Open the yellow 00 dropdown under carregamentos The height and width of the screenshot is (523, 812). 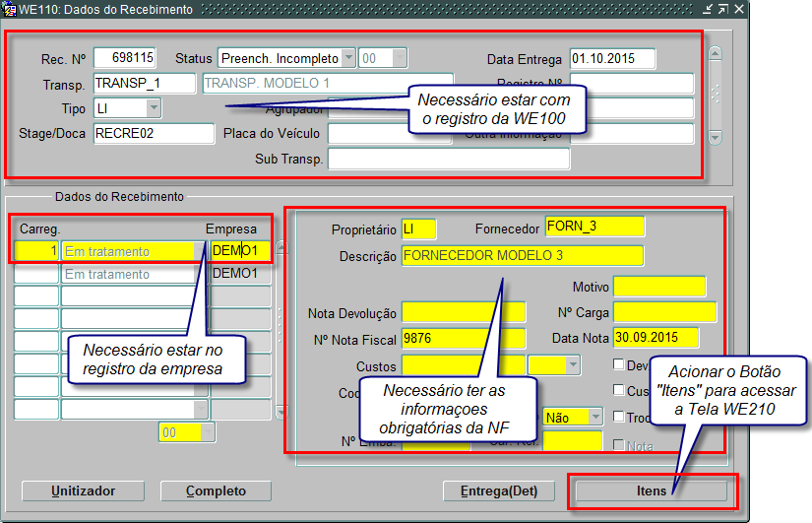tap(208, 432)
